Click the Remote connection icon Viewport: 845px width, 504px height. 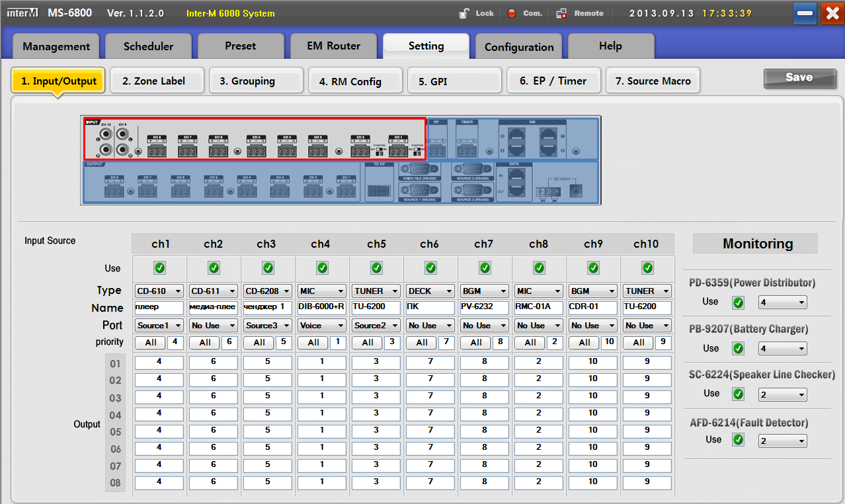tap(562, 13)
